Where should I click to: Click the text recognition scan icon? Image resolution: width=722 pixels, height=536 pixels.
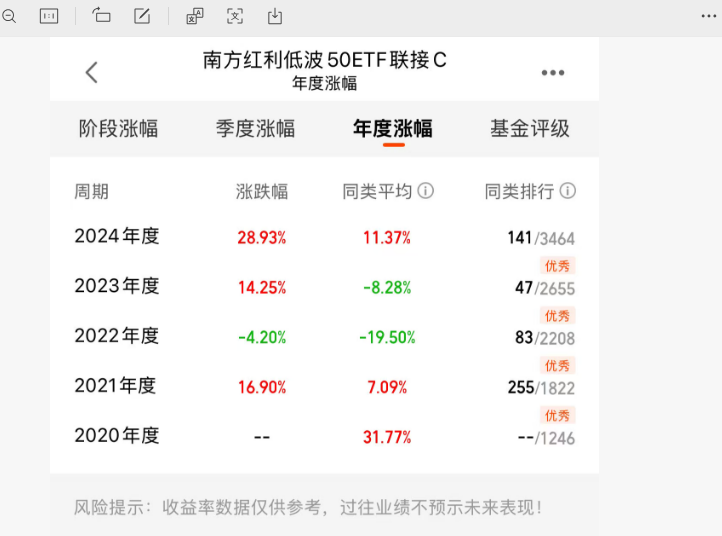pyautogui.click(x=235, y=16)
